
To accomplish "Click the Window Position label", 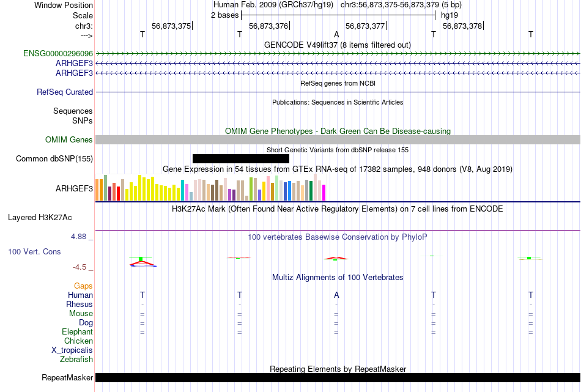I will pyautogui.click(x=64, y=5).
